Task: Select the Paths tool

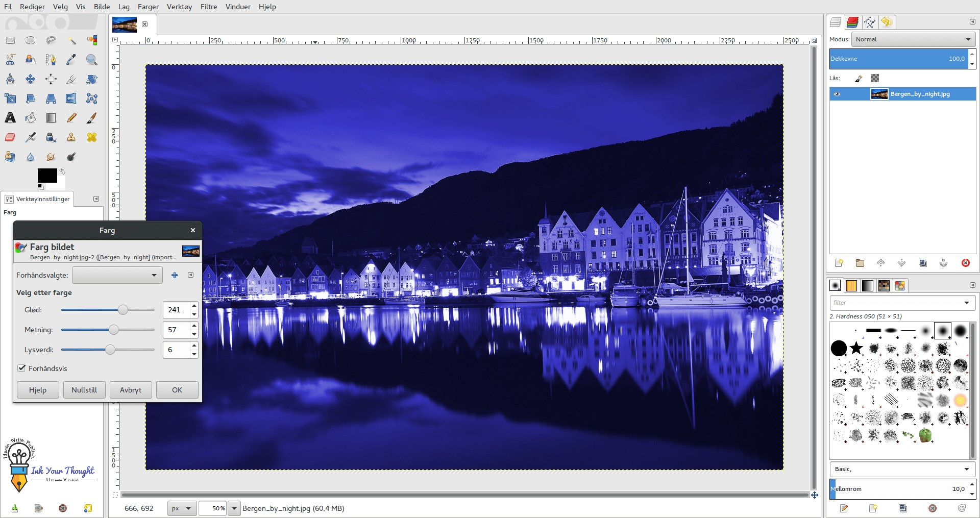Action: (51, 60)
